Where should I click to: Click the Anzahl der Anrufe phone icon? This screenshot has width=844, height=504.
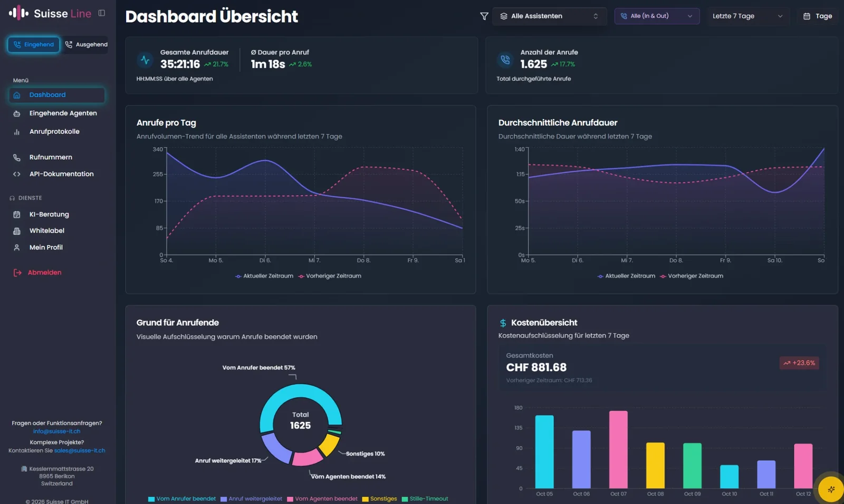pyautogui.click(x=505, y=60)
